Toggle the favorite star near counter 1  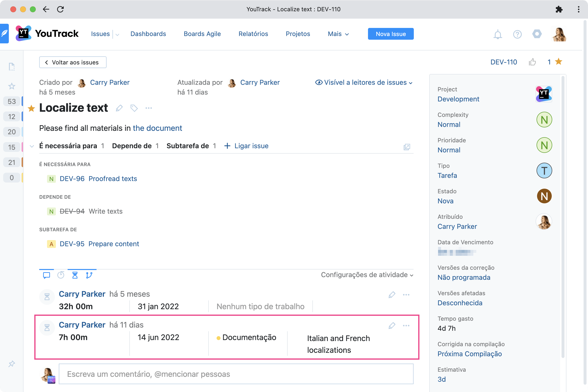(559, 62)
